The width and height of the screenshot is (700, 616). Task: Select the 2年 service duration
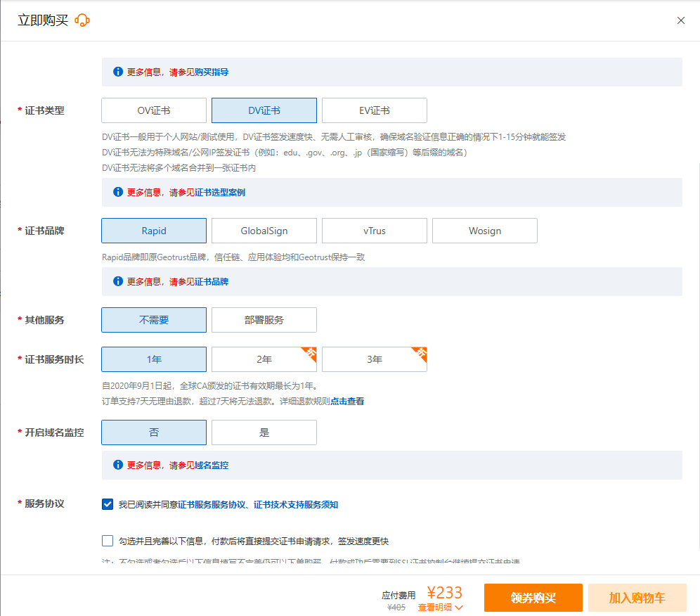tap(264, 359)
